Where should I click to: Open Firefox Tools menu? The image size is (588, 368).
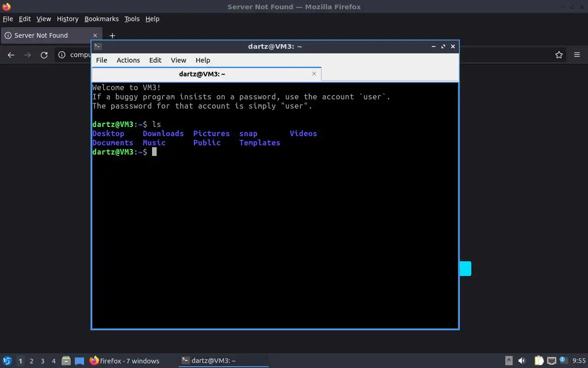[x=132, y=19]
